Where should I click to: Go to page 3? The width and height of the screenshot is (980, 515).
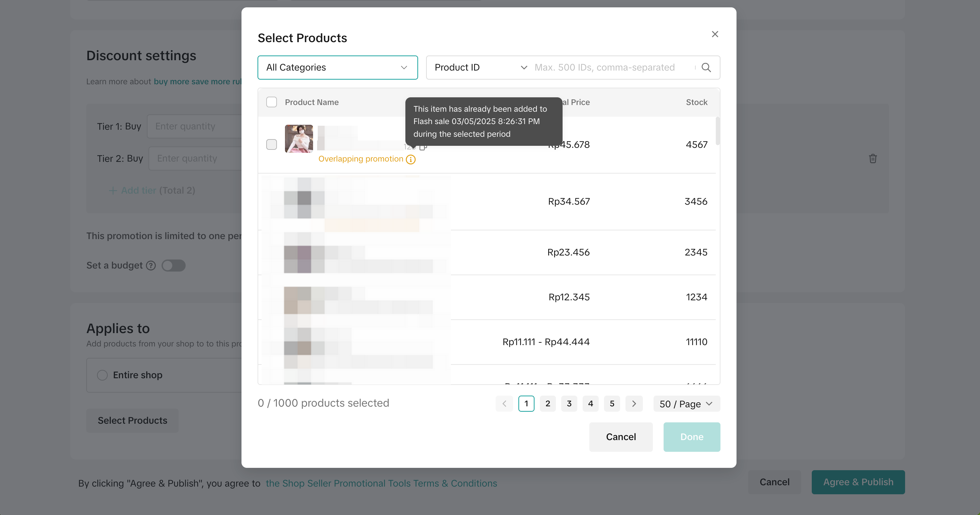tap(569, 404)
